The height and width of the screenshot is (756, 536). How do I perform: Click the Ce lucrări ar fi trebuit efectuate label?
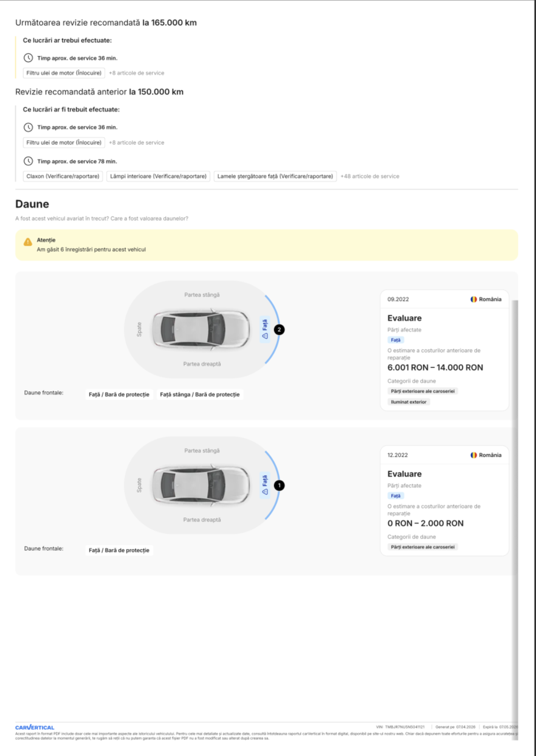[x=72, y=109]
